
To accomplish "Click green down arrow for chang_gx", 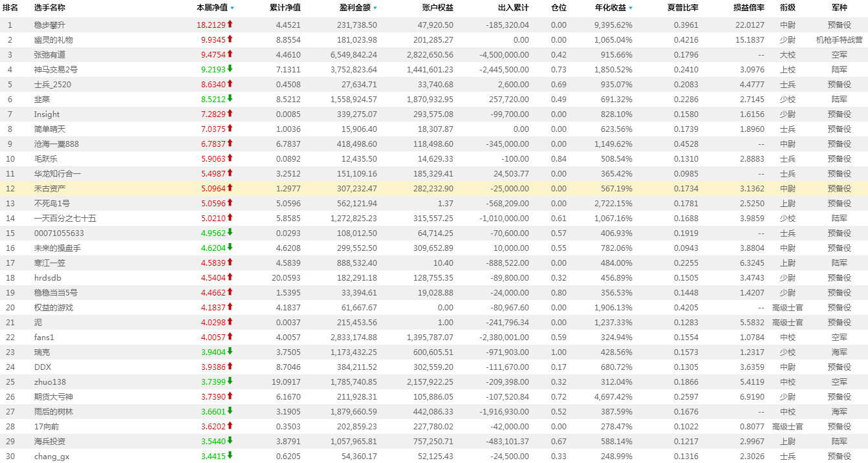I will tap(230, 455).
